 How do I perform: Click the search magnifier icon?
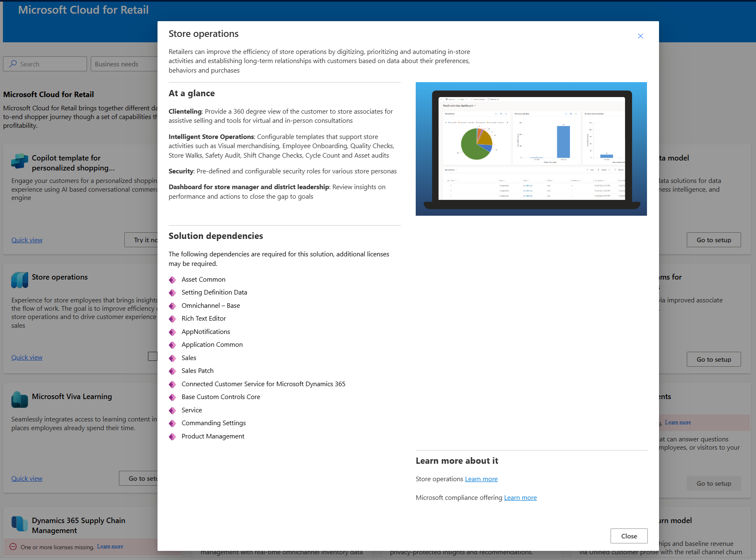point(13,64)
